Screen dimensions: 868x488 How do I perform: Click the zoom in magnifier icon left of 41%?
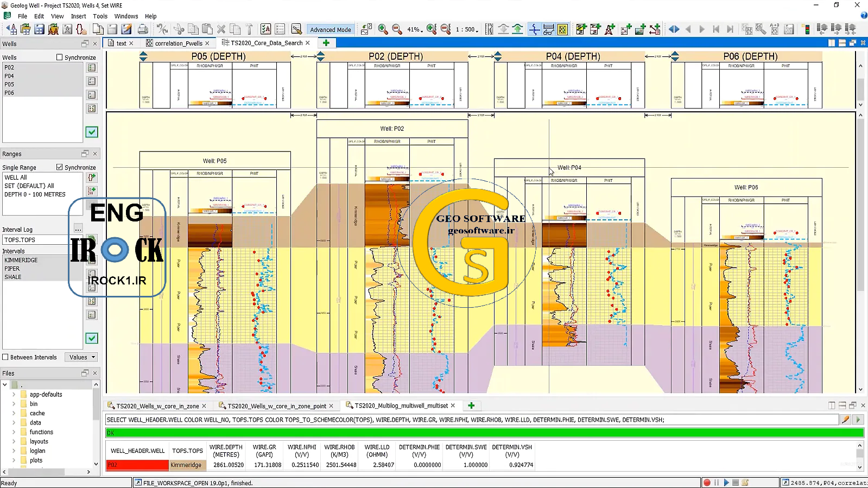(x=383, y=29)
